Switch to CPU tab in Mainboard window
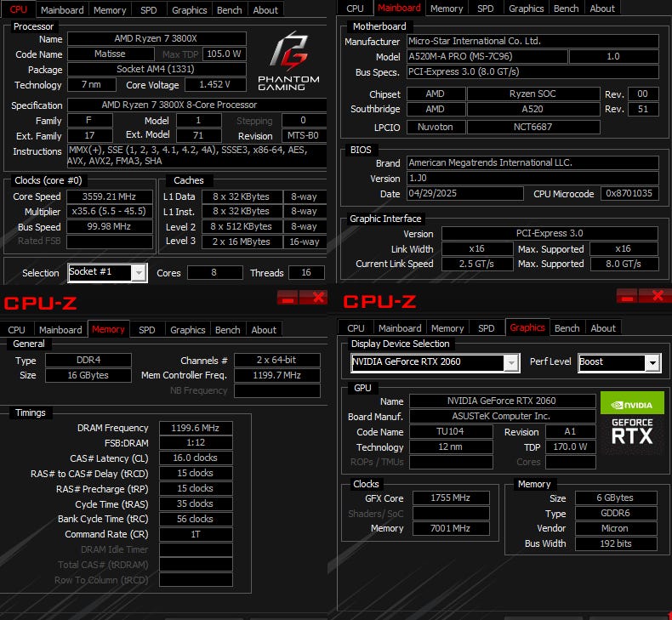Screen dimensions: 672x620 tap(355, 9)
